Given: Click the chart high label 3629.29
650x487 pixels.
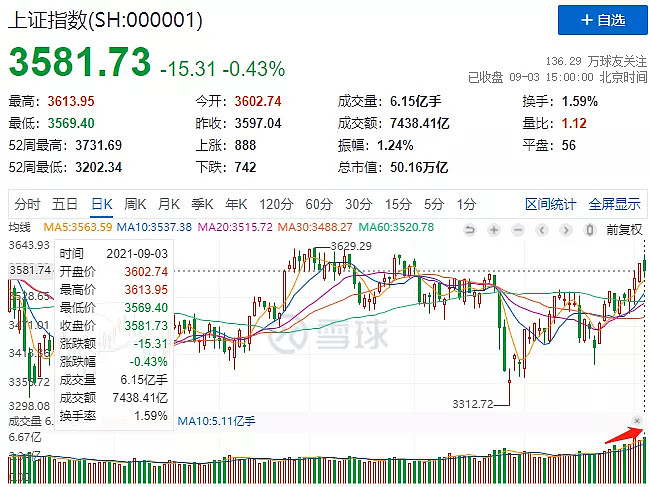Looking at the screenshot, I should [351, 246].
